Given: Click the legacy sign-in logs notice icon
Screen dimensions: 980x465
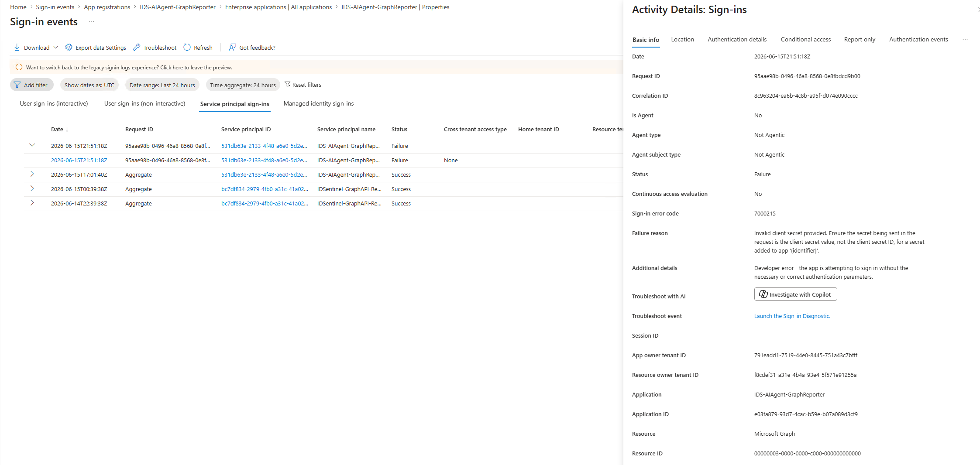Looking at the screenshot, I should [x=19, y=67].
